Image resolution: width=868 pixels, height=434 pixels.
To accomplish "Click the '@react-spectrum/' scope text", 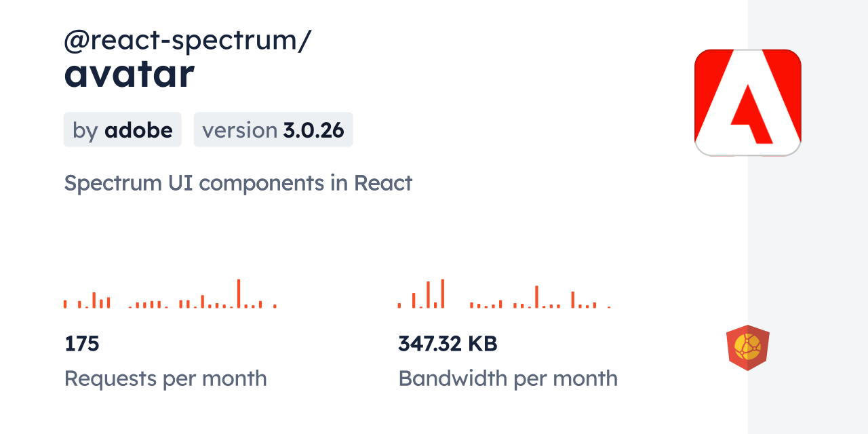I will (188, 41).
